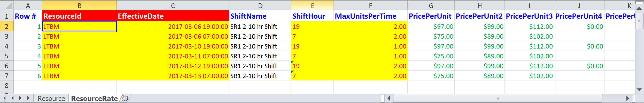Image resolution: width=644 pixels, height=103 pixels.
Task: Click previous sheet navigation arrow
Action: 12,98
